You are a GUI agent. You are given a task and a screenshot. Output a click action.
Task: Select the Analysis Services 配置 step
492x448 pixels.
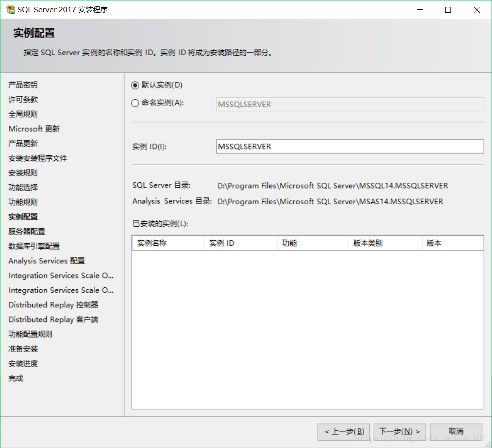point(46,261)
